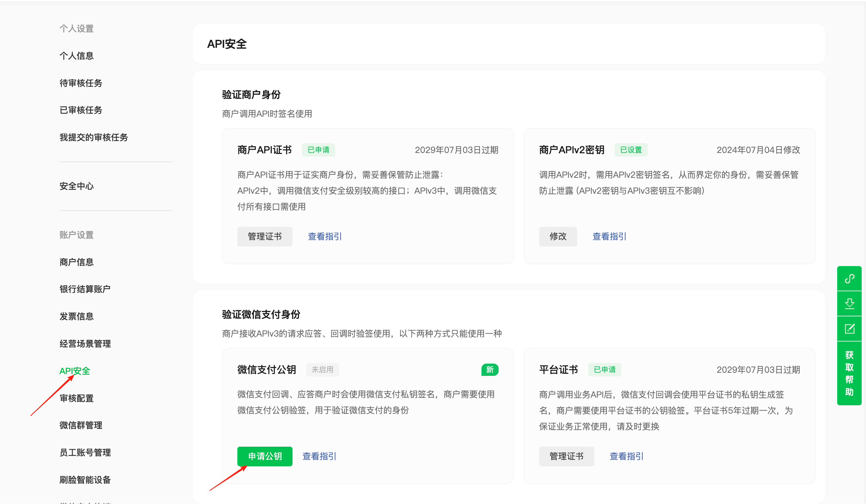Image resolution: width=866 pixels, height=504 pixels.
Task: Go to 微信群管理 menu item
Action: click(81, 425)
